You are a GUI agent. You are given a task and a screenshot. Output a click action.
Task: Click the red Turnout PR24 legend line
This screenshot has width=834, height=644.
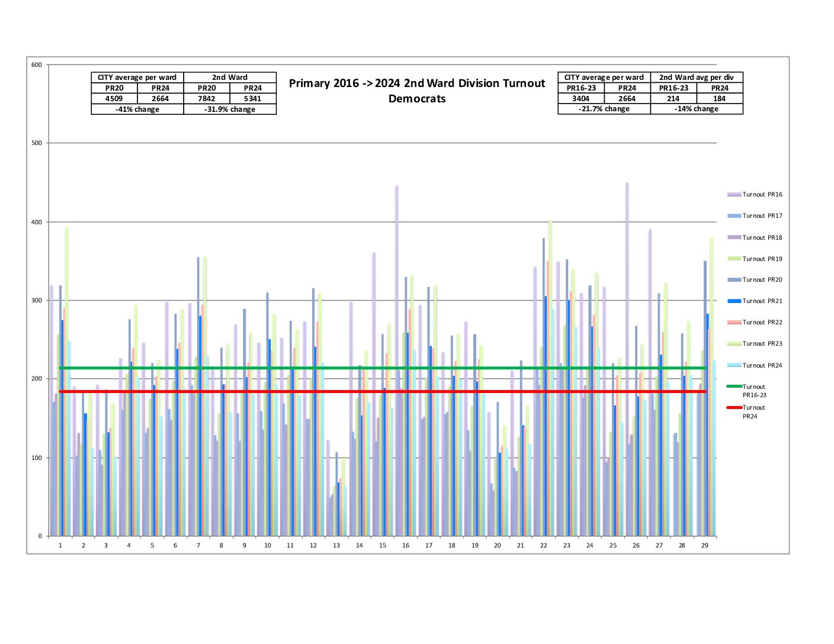[734, 408]
